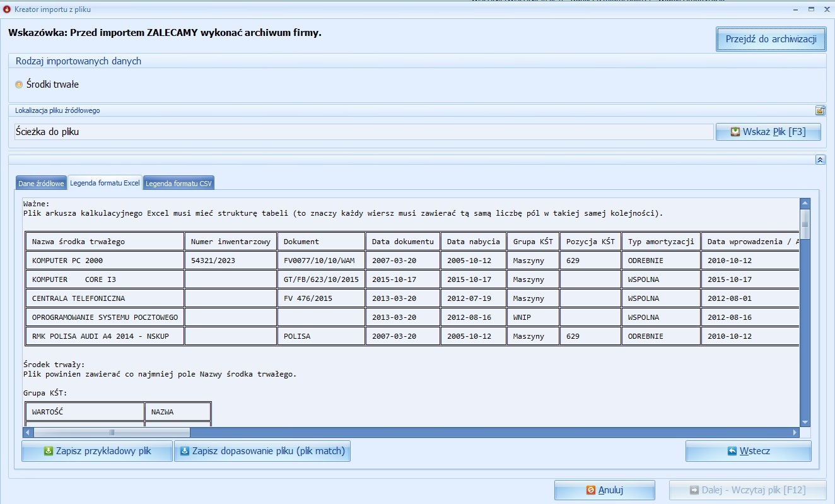The width and height of the screenshot is (835, 504).
Task: Click the horizontal scrollbar thumb
Action: point(112,432)
